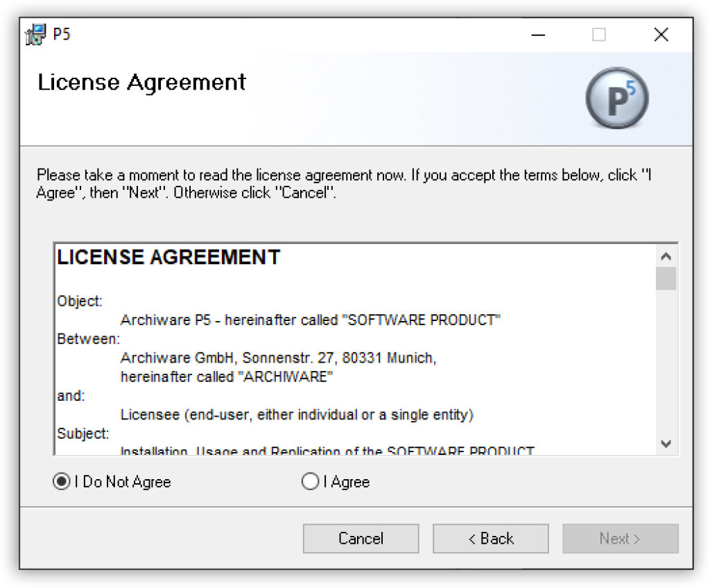710x588 pixels.
Task: Click the empty scrollbar track below the thumb
Action: (666, 361)
